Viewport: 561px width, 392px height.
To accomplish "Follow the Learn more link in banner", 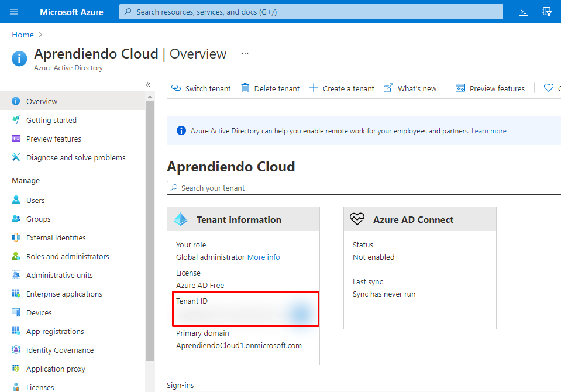I will (488, 131).
